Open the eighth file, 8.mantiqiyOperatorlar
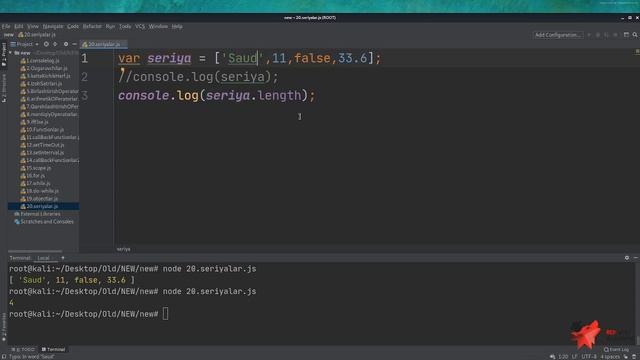 [x=49, y=114]
